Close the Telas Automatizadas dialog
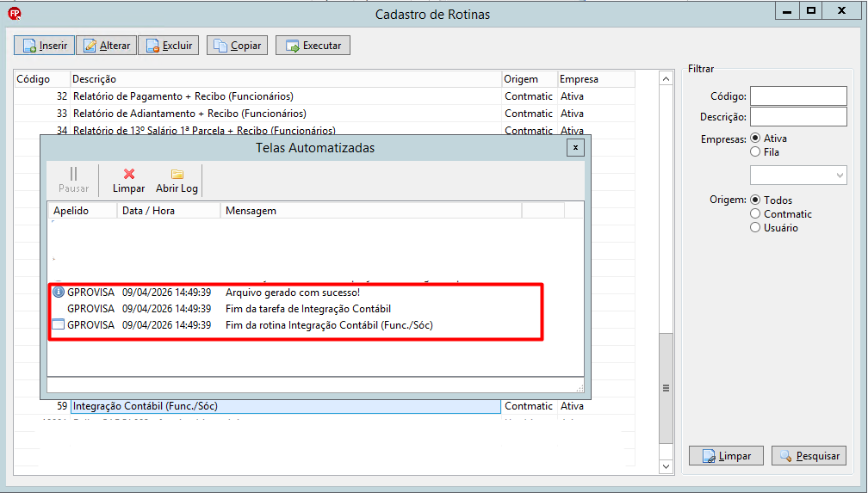Screen dimensions: 868x493 [576, 148]
